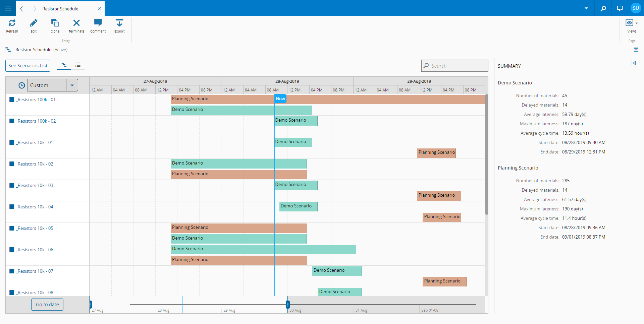644x324 pixels.
Task: Collapse the header with the top-right icon
Action: click(x=636, y=50)
